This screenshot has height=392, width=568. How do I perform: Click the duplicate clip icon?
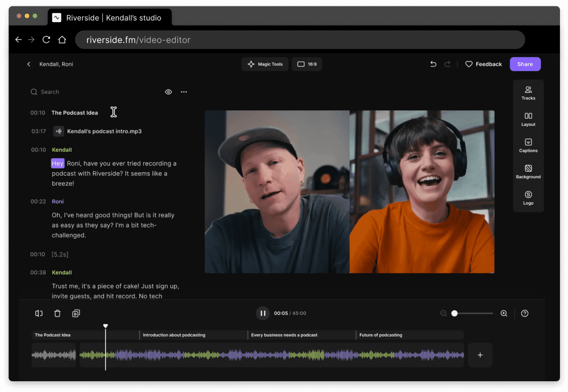pyautogui.click(x=76, y=313)
